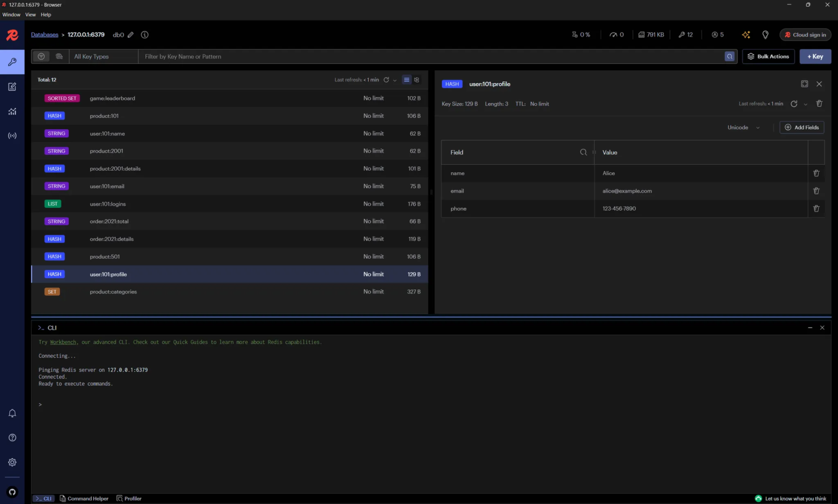Open Insights via the lightbulb icon
838x504 pixels.
[x=765, y=34]
